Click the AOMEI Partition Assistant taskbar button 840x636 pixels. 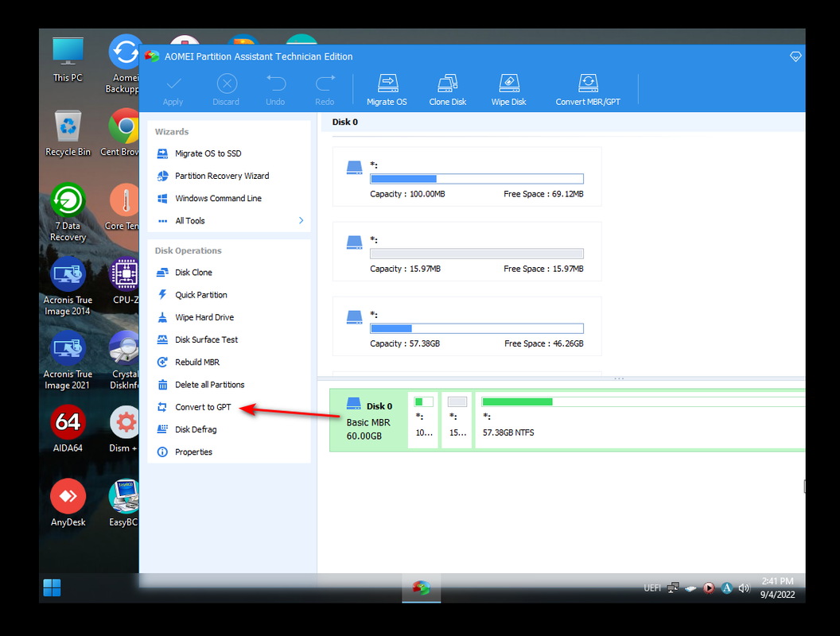[421, 588]
